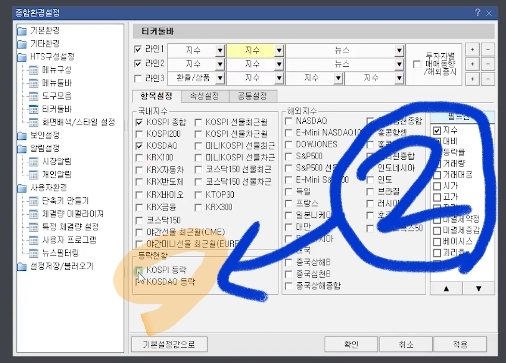Viewport: 506px width, 363px height.
Task: Switch to the 속성설정 tab
Action: (x=205, y=96)
